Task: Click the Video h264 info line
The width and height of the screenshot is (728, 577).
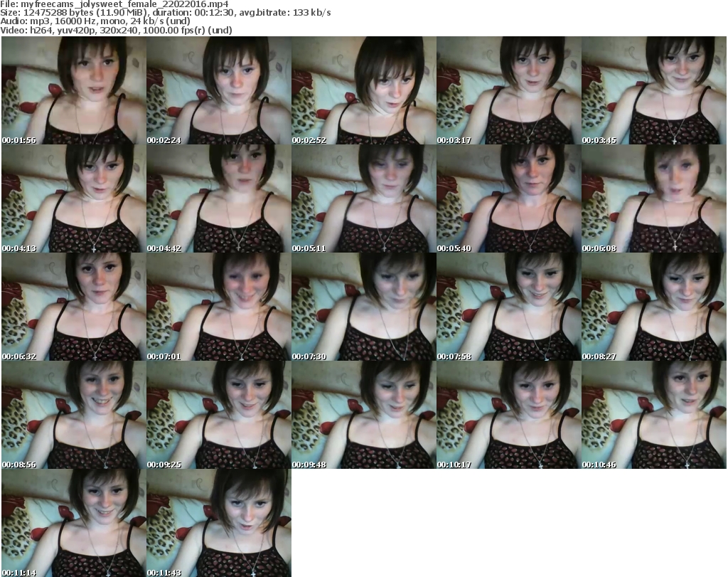Action: pyautogui.click(x=116, y=30)
